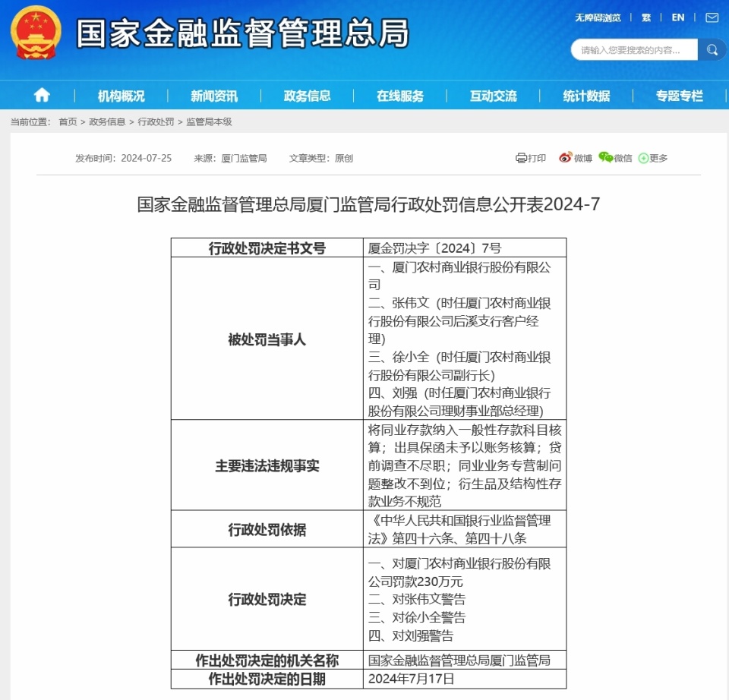Open the 新闻资讯 menu

[214, 96]
